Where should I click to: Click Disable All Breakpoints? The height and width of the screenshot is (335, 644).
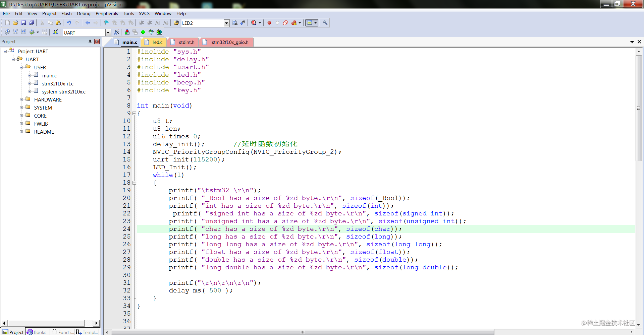coord(285,23)
